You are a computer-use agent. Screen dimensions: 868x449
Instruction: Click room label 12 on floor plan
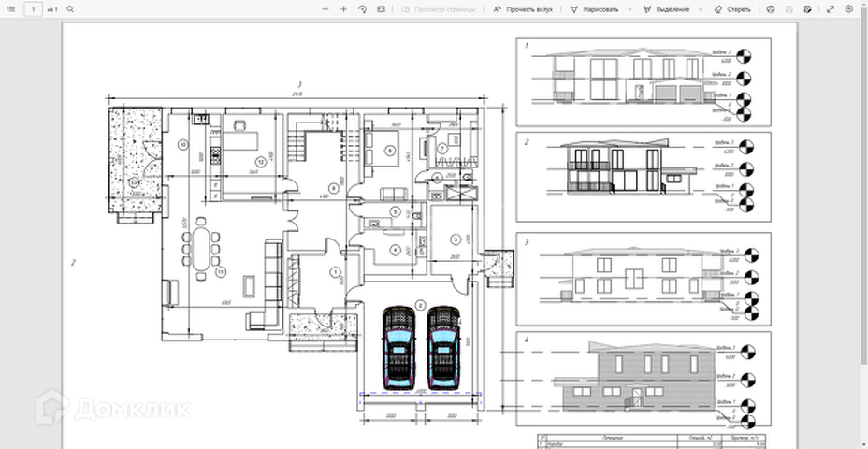[260, 162]
